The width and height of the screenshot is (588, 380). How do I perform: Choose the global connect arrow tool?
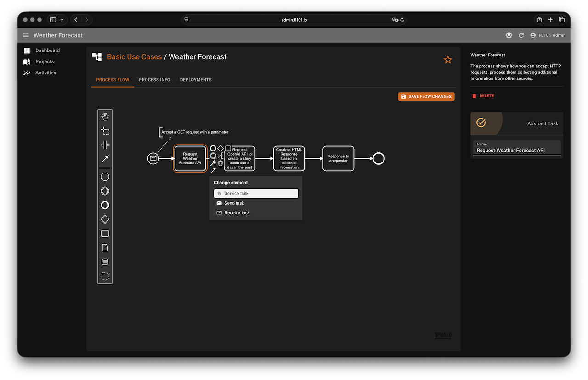(x=105, y=159)
